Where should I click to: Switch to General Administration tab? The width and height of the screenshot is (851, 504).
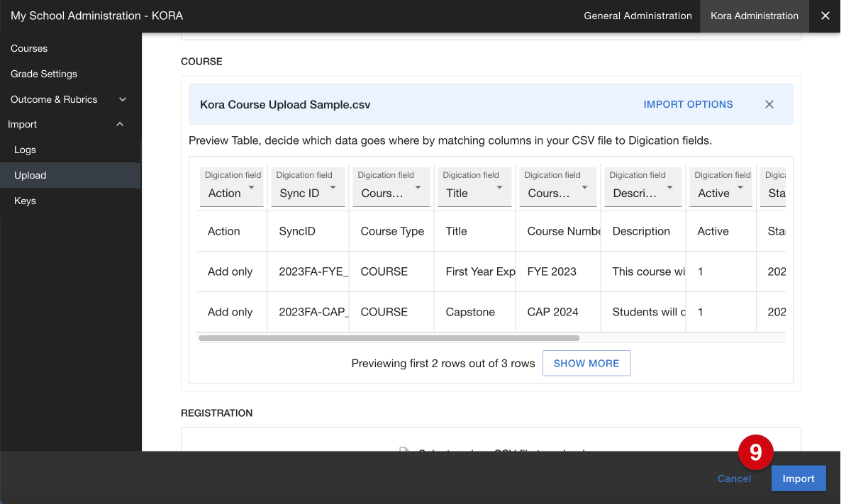click(638, 16)
